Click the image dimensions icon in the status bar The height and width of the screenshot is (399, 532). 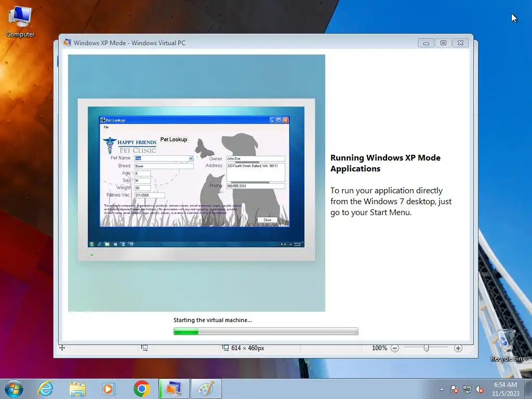225,348
